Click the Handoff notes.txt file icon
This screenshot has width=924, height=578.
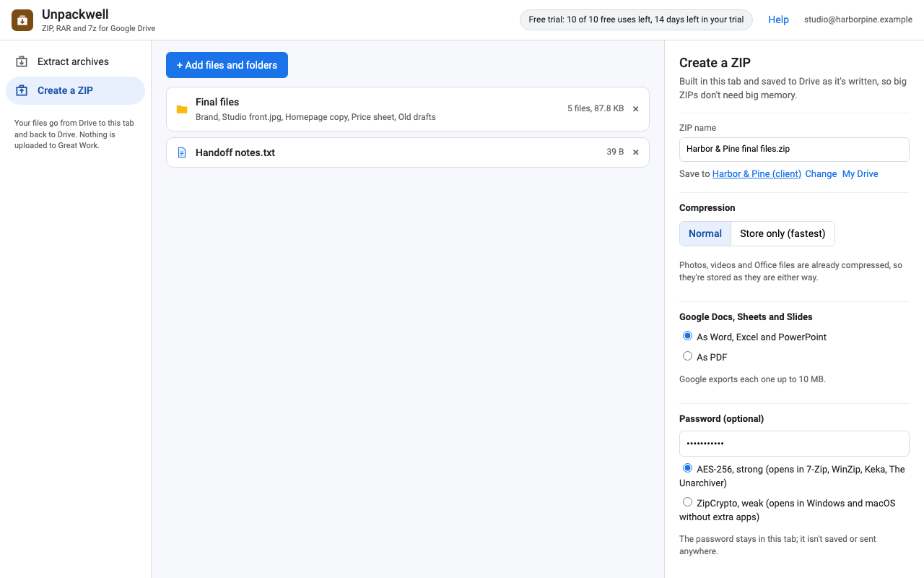182,152
